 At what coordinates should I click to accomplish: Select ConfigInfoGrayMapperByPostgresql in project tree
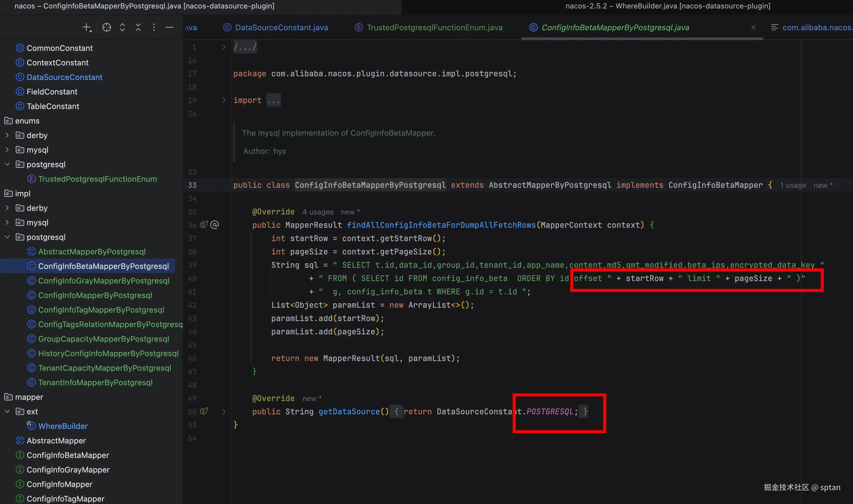click(x=103, y=280)
